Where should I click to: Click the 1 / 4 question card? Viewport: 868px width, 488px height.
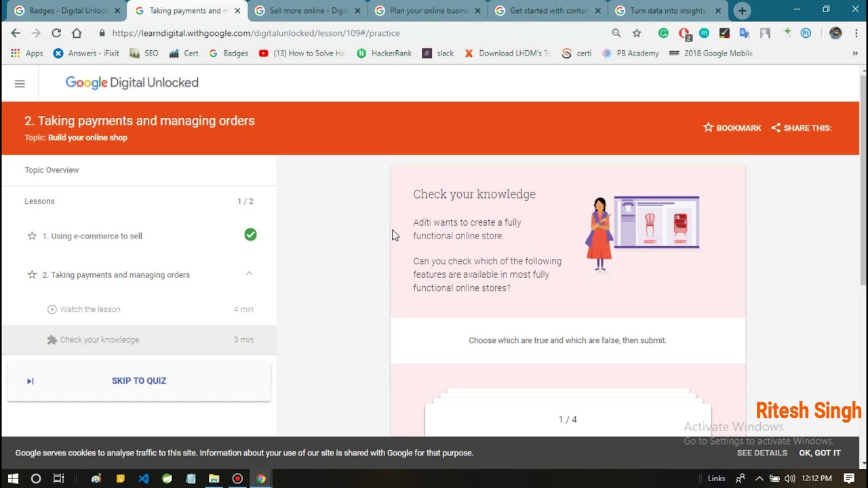coord(568,420)
